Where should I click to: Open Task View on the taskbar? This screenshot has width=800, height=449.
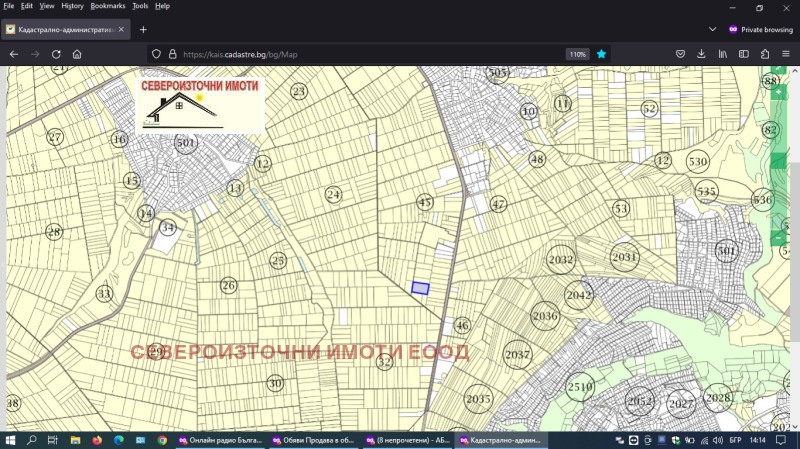click(x=53, y=440)
